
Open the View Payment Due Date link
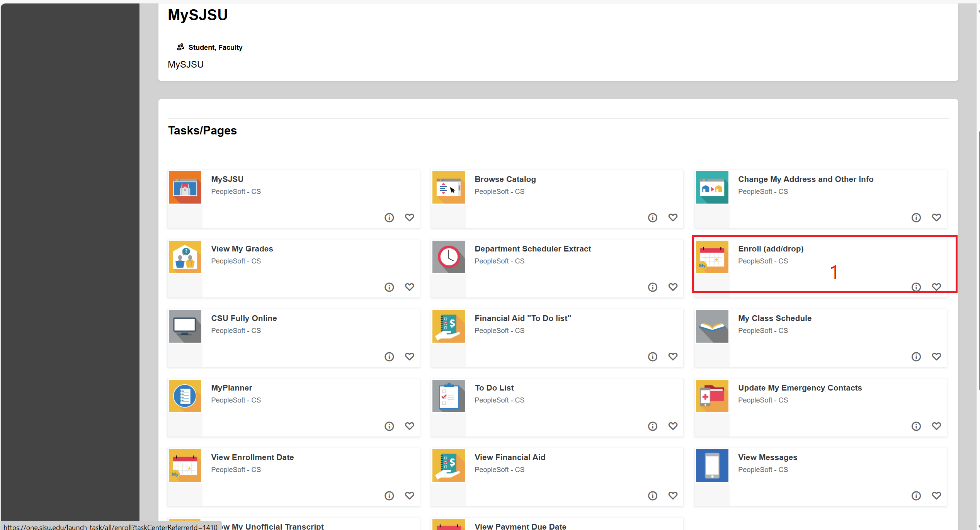point(520,526)
